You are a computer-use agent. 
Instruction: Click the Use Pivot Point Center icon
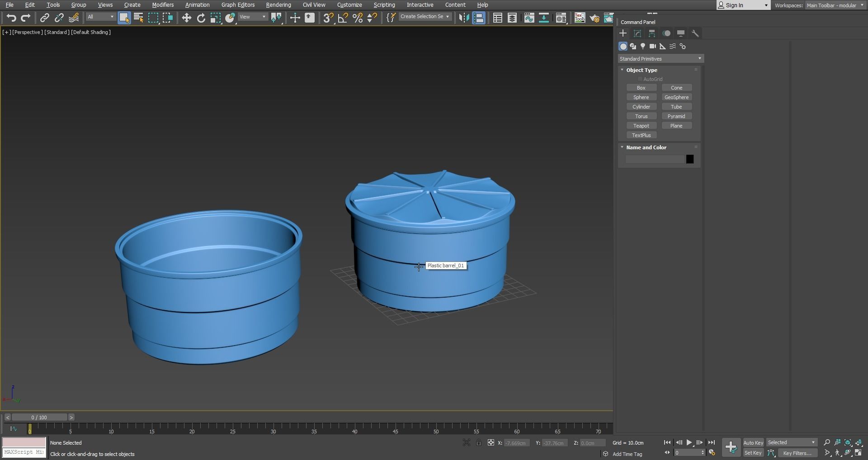[x=276, y=18]
